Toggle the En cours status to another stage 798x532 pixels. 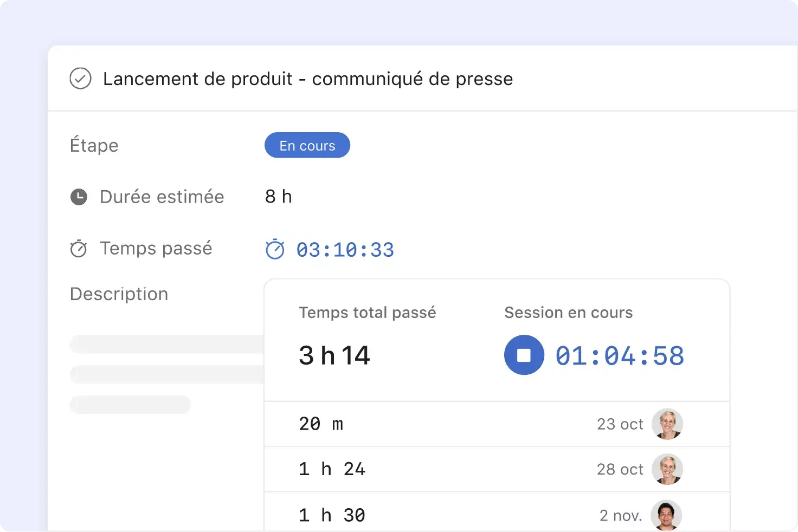[x=307, y=145]
